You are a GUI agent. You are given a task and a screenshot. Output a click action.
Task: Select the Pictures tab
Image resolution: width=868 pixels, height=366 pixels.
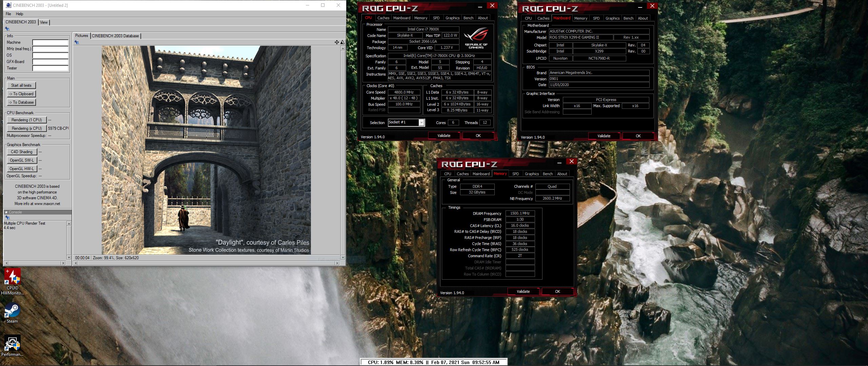81,36
